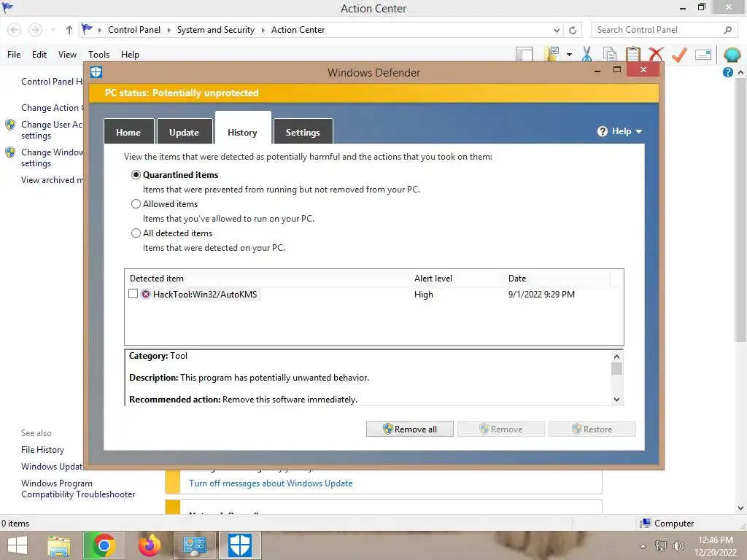
Task: Launch Firefox from the taskbar
Action: pyautogui.click(x=149, y=545)
